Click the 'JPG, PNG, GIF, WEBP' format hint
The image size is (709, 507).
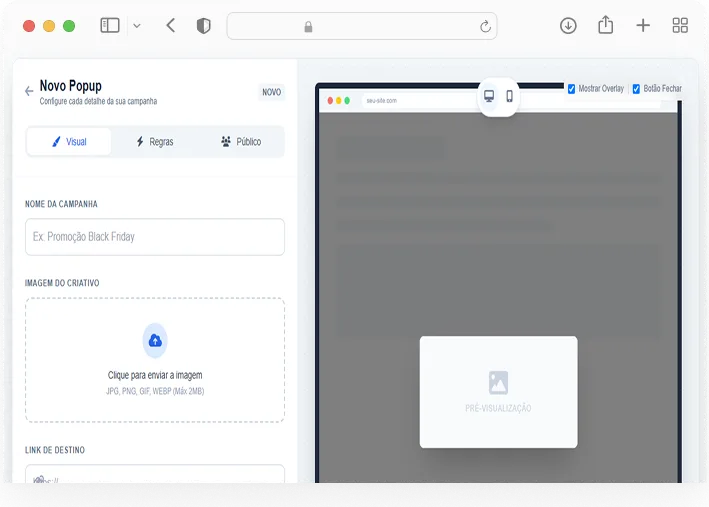155,391
